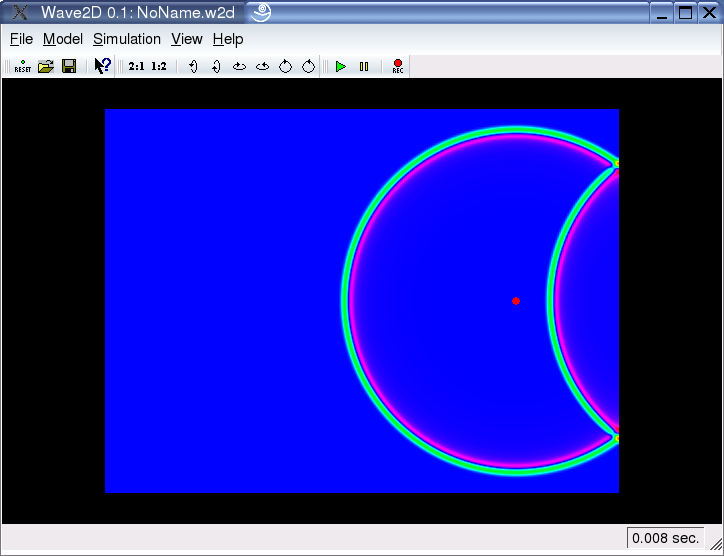Open the Model menu
The width and height of the screenshot is (724, 556).
62,39
